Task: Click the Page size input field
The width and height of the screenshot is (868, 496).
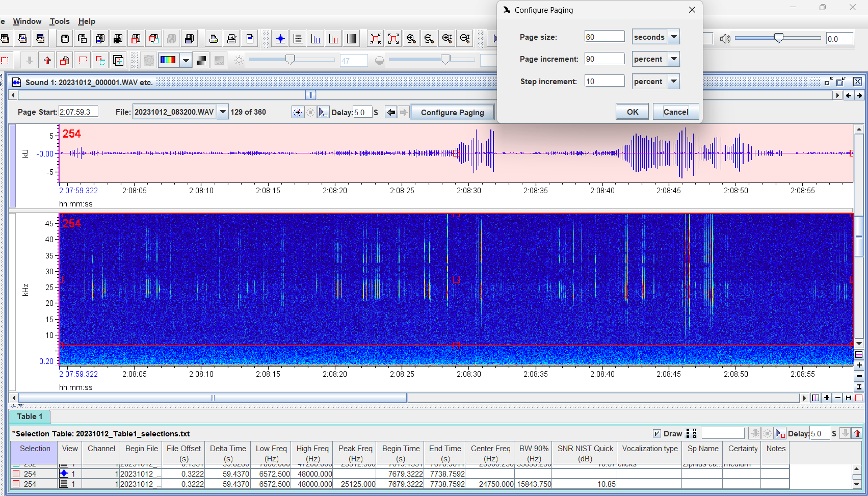Action: pyautogui.click(x=604, y=37)
